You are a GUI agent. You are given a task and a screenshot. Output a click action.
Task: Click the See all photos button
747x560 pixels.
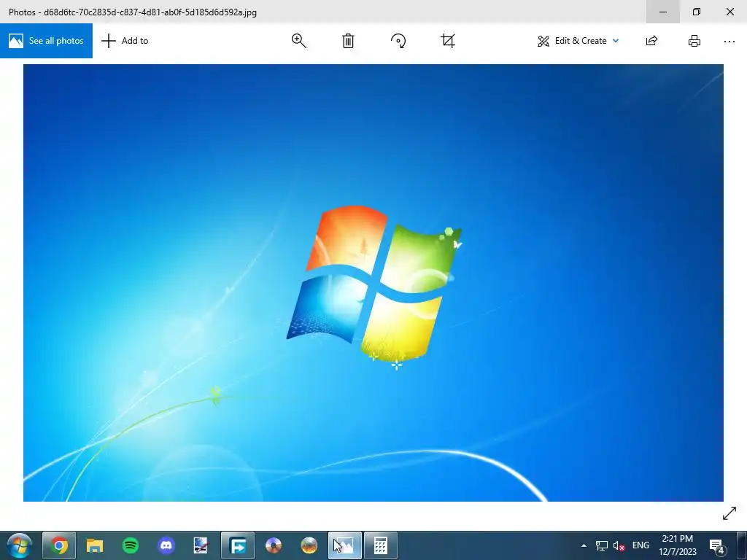(x=46, y=41)
